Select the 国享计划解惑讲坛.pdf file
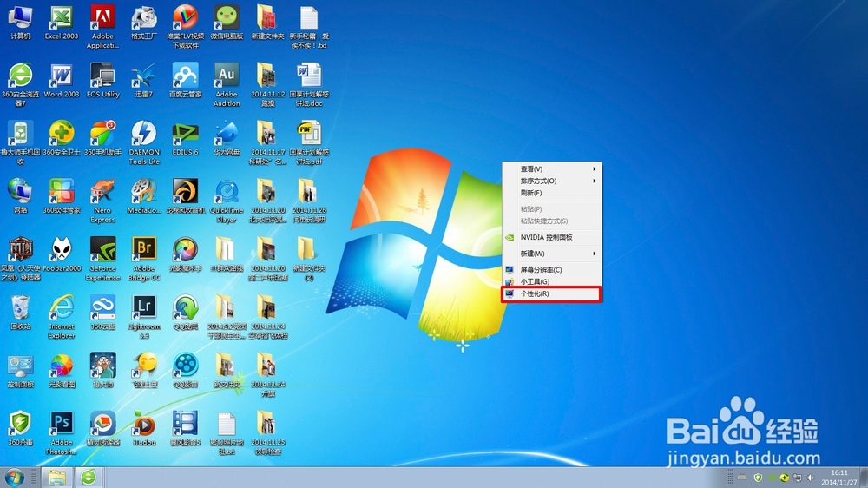The height and width of the screenshot is (488, 868). pos(309,143)
